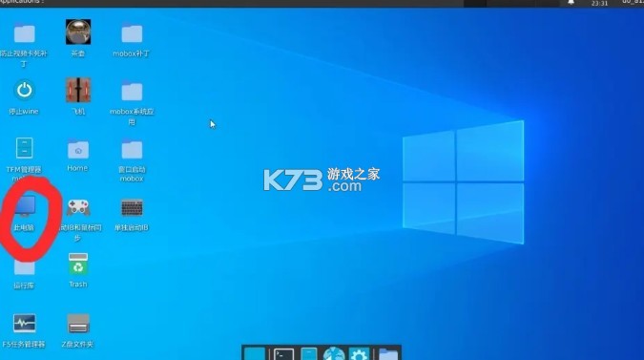Open the 防止视频卡死补丁 folder icon
Viewport: 644px width, 360px height.
[x=24, y=33]
